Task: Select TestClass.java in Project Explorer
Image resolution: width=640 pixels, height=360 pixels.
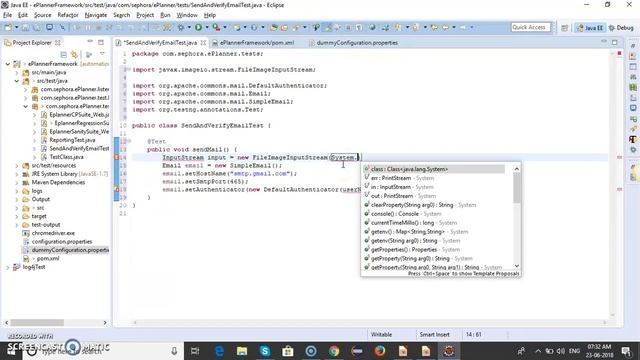Action: tap(66, 157)
